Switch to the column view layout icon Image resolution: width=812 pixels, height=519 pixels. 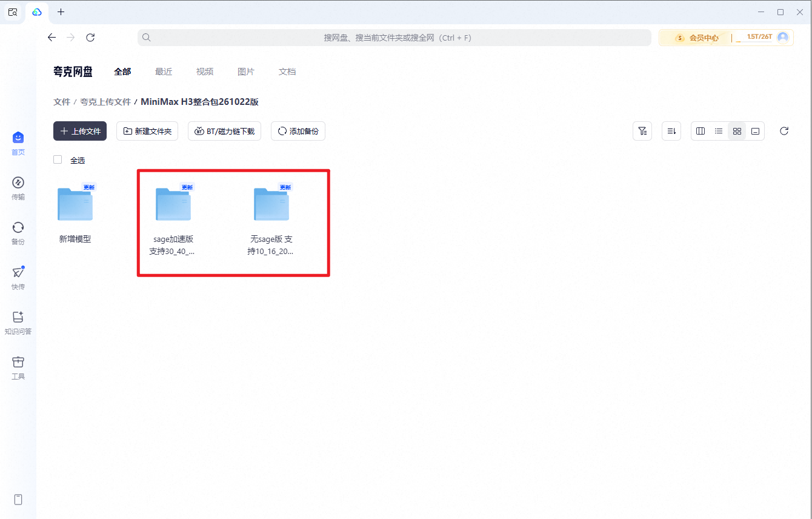point(701,131)
